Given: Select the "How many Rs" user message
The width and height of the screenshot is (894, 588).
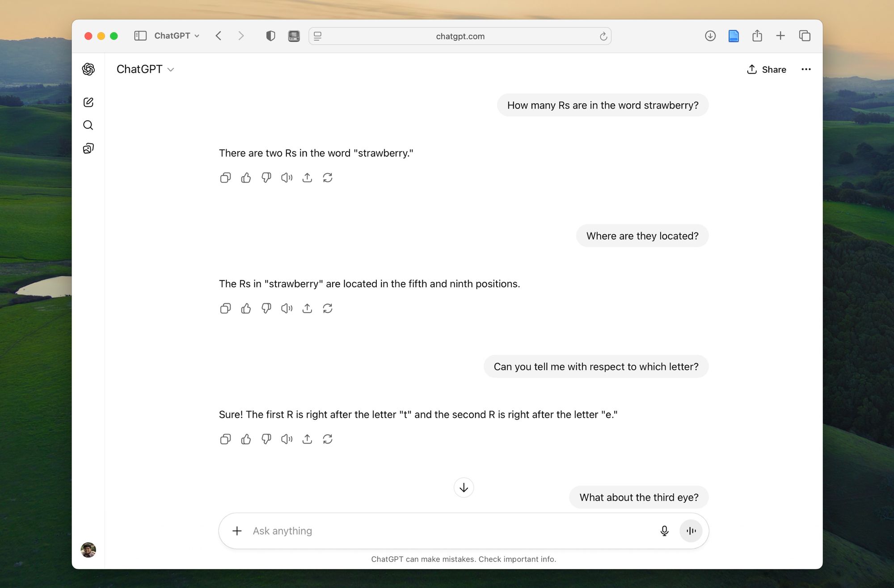Looking at the screenshot, I should point(603,105).
